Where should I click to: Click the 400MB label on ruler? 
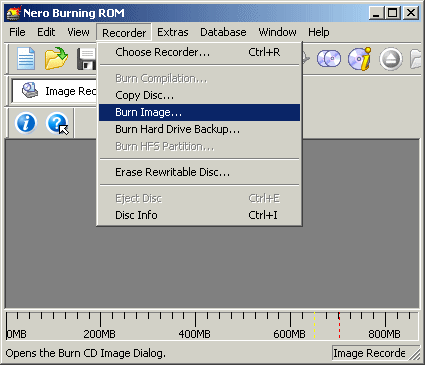195,334
